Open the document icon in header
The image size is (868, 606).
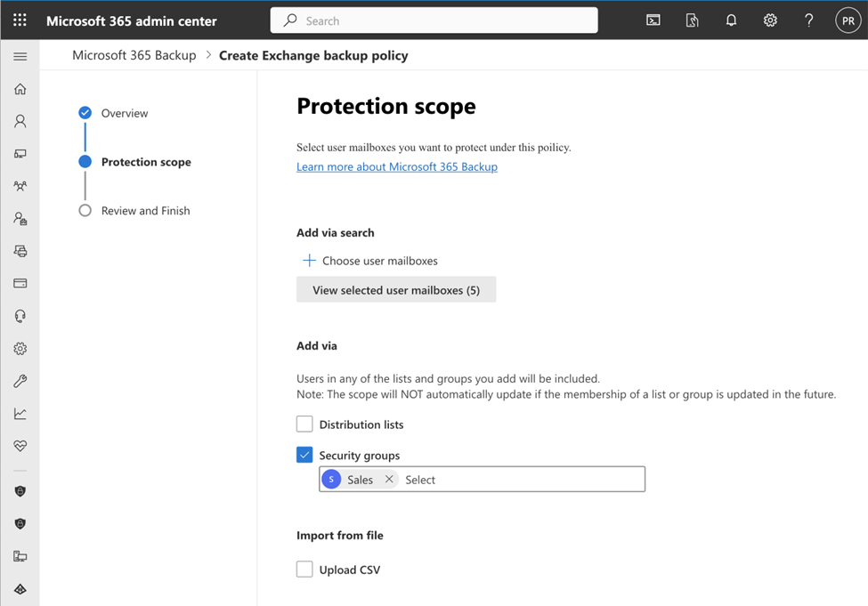pyautogui.click(x=692, y=20)
